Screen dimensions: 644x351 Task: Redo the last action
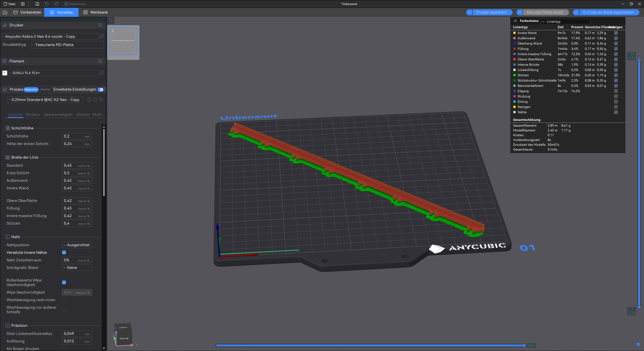coord(56,4)
